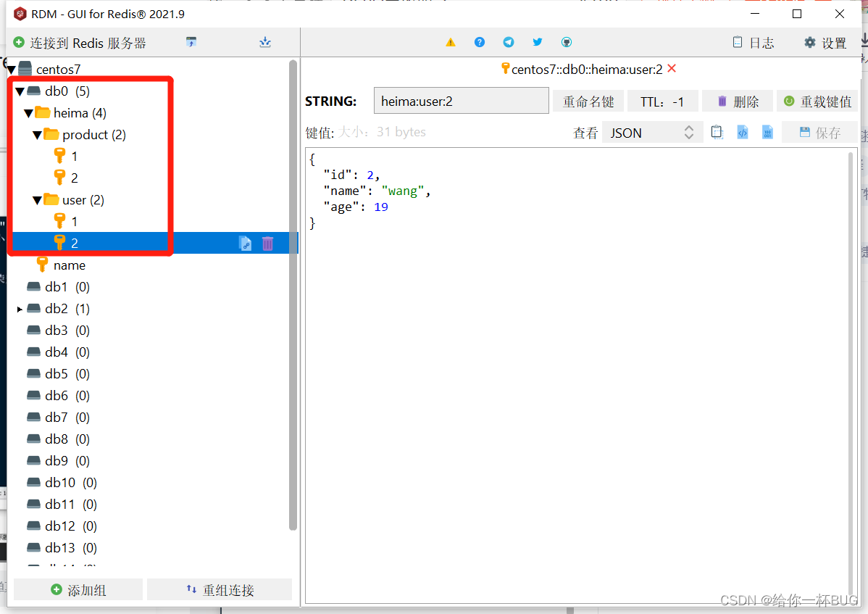Open the JSON view format dropdown

pos(652,133)
